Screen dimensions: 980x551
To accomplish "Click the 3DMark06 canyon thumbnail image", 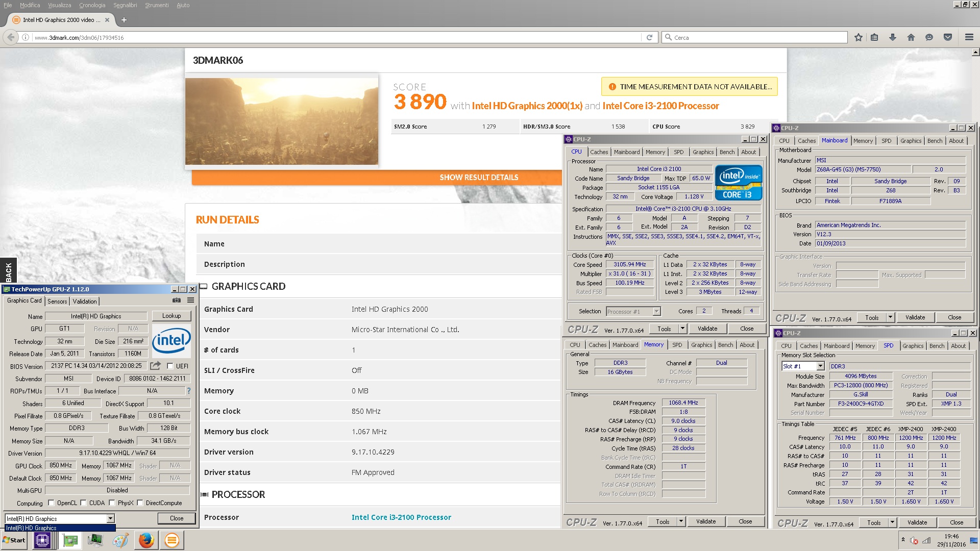I will click(x=282, y=121).
